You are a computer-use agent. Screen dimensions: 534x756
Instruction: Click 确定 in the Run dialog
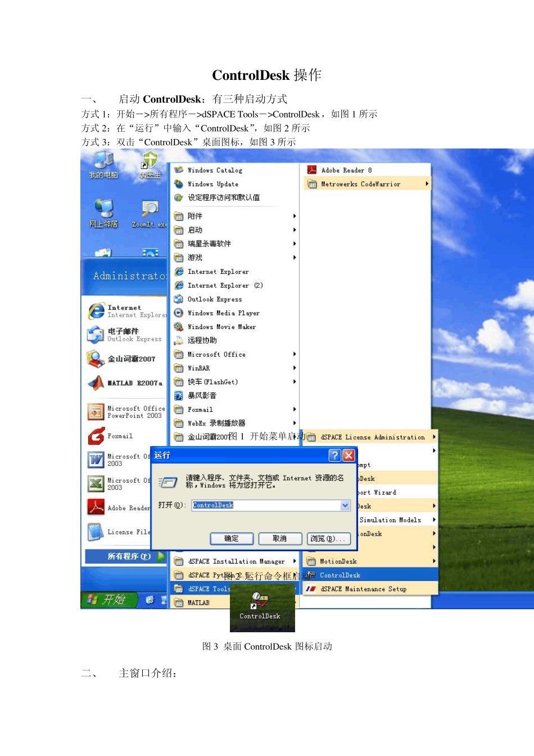tap(232, 538)
